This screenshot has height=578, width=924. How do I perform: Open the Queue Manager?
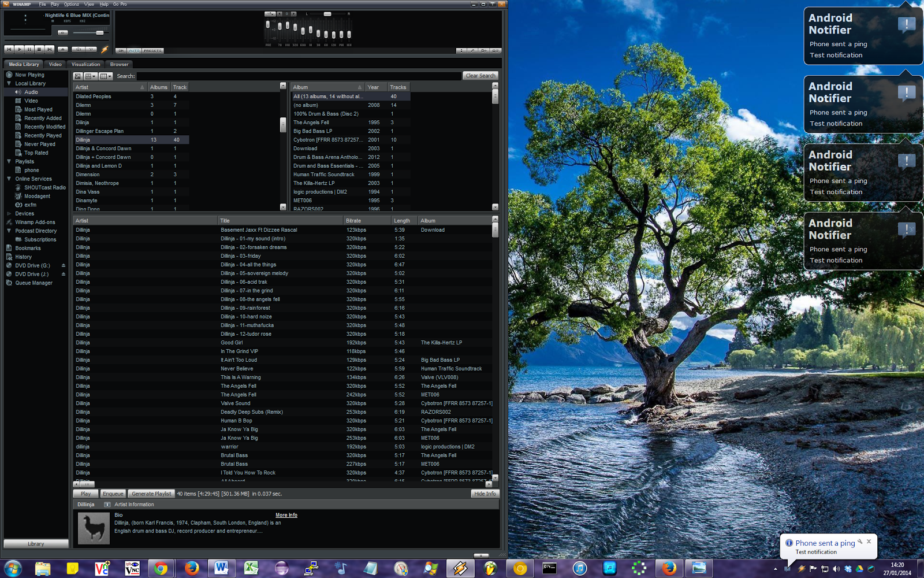33,283
